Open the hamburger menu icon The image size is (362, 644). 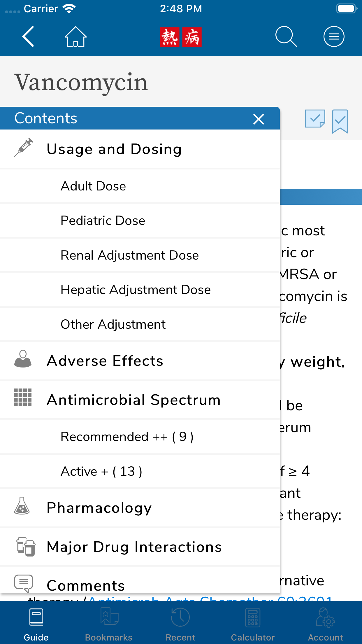334,37
